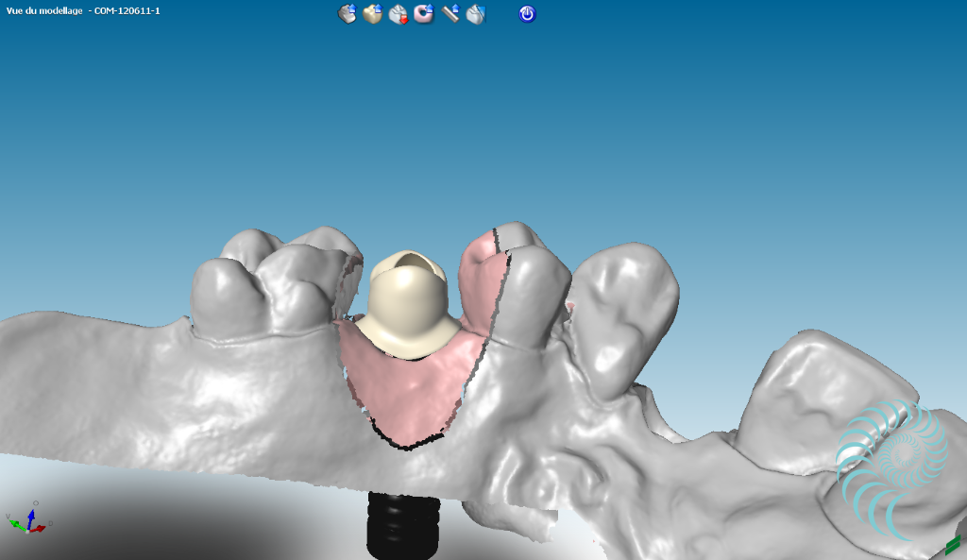The height and width of the screenshot is (560, 967).
Task: Toggle the pink gingiva ring icon
Action: pos(424,13)
